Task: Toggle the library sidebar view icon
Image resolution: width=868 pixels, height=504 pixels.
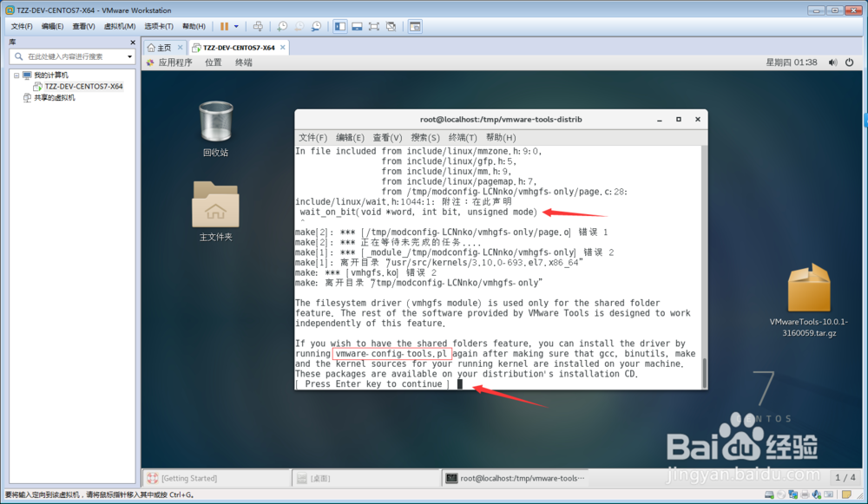Action: tap(340, 26)
